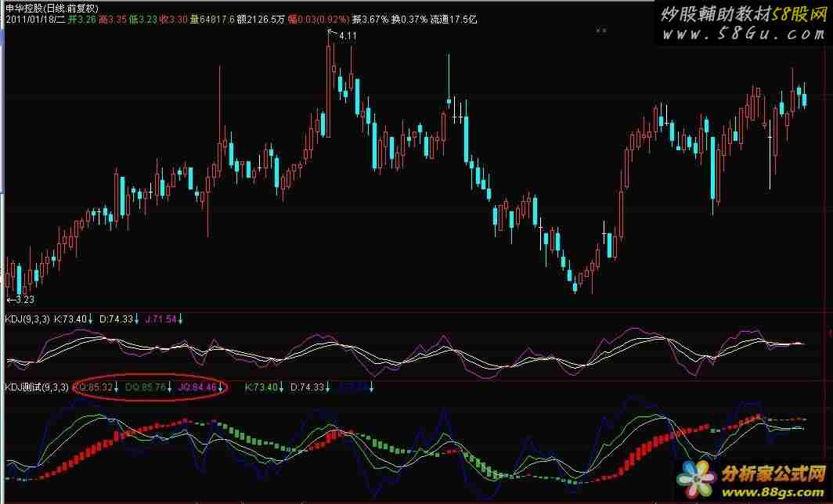The image size is (833, 504).
Task: Click the high price value 高3.35
Action: coord(113,20)
